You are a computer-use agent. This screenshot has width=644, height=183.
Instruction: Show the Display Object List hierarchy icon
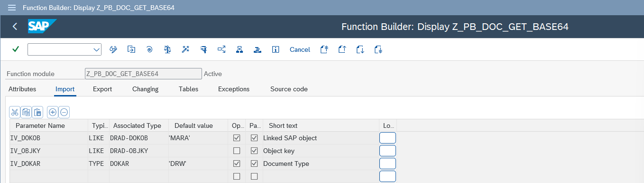[239, 49]
